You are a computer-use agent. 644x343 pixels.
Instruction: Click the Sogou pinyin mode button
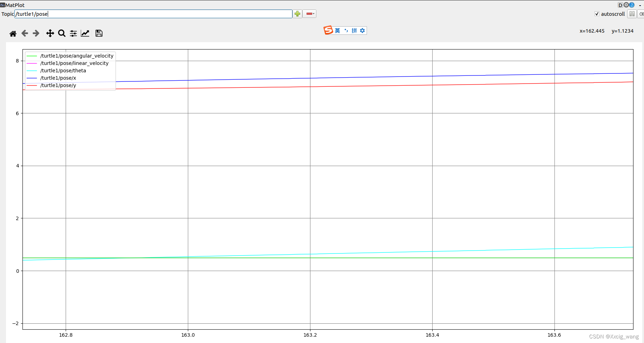coord(354,31)
